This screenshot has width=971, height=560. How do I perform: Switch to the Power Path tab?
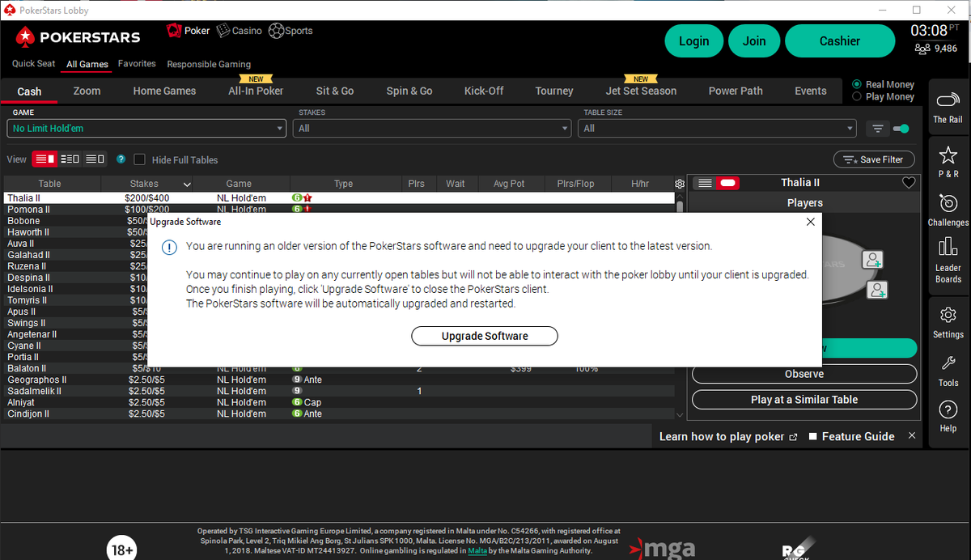736,91
